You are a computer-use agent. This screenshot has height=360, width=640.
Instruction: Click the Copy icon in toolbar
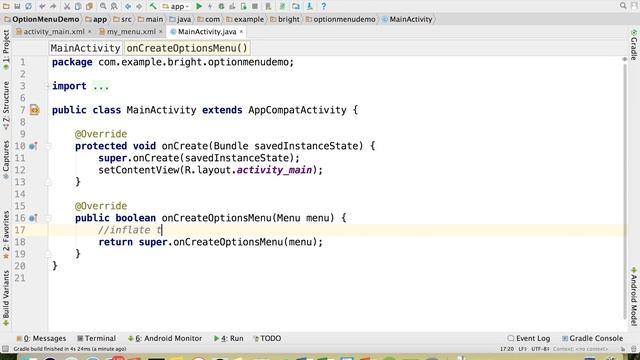pos(78,6)
